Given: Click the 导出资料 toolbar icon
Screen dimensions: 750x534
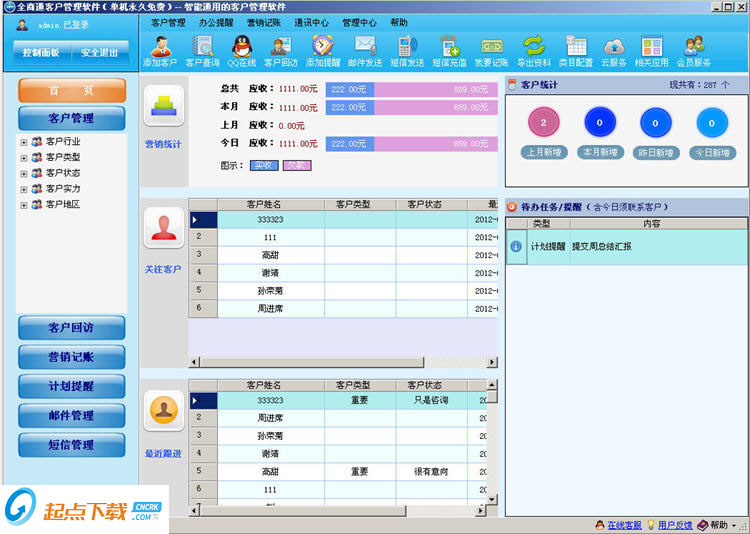Looking at the screenshot, I should pos(533,47).
